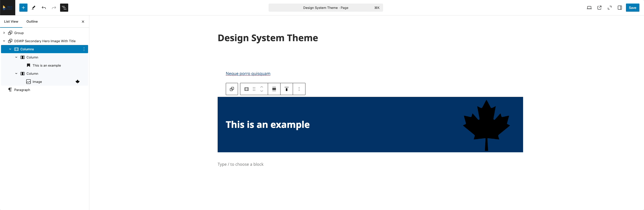Redo the last undone change

pyautogui.click(x=54, y=8)
